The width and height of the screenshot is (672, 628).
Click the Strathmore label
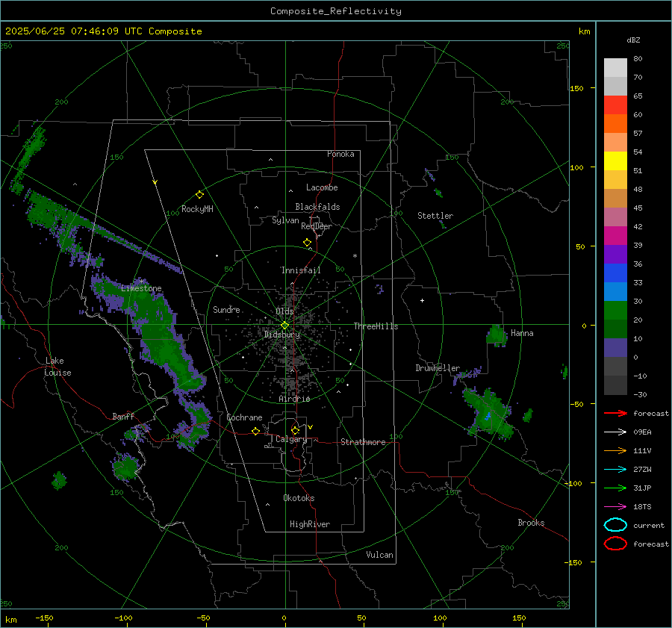click(363, 442)
